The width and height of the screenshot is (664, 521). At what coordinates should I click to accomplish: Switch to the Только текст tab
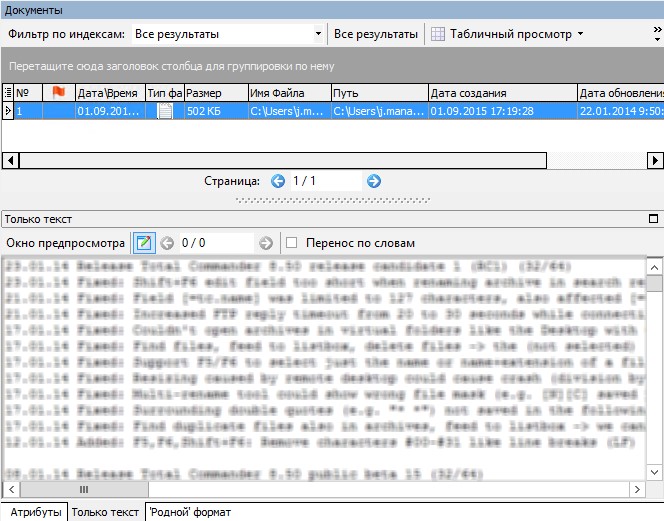pos(105,512)
